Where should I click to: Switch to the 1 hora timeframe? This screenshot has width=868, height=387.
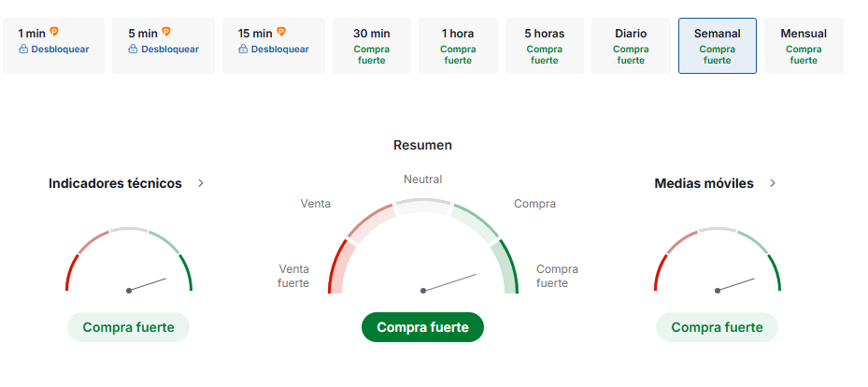[x=458, y=45]
